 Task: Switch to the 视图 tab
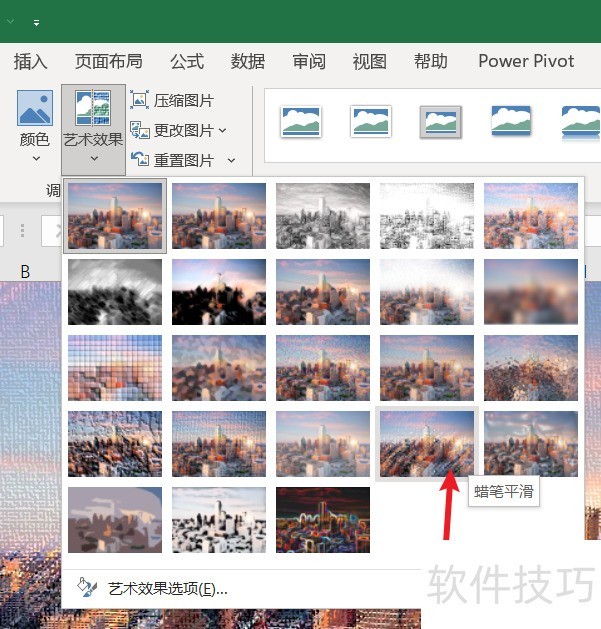click(x=370, y=61)
